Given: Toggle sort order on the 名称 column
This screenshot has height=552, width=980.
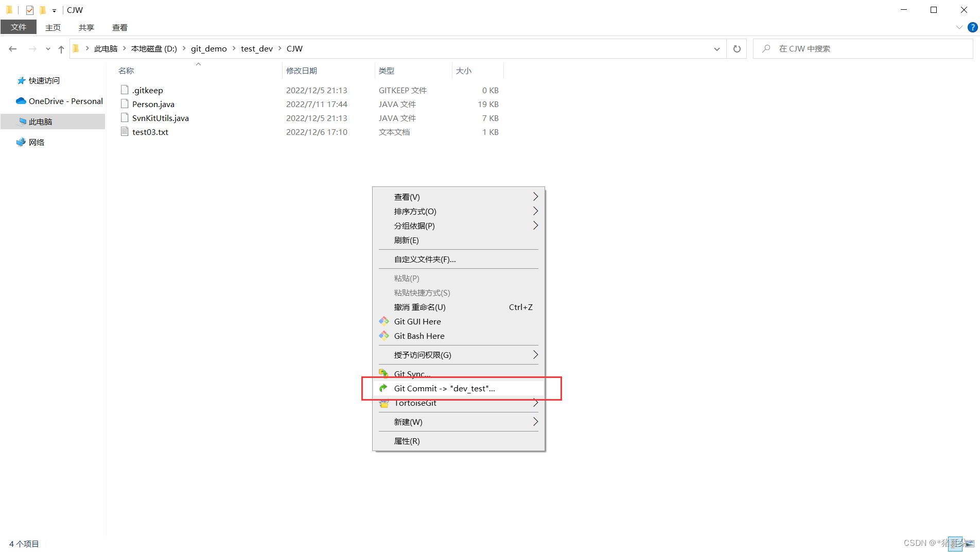Looking at the screenshot, I should point(126,71).
